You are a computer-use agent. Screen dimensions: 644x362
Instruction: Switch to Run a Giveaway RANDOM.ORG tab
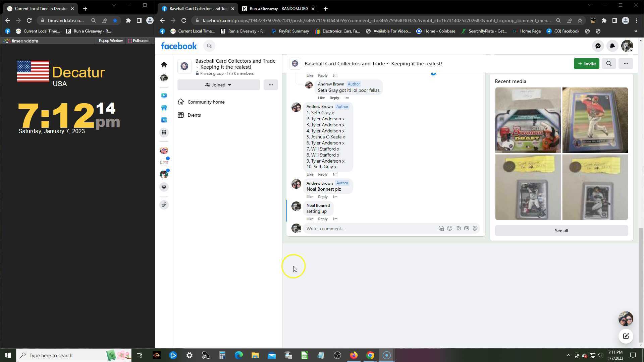pyautogui.click(x=278, y=9)
